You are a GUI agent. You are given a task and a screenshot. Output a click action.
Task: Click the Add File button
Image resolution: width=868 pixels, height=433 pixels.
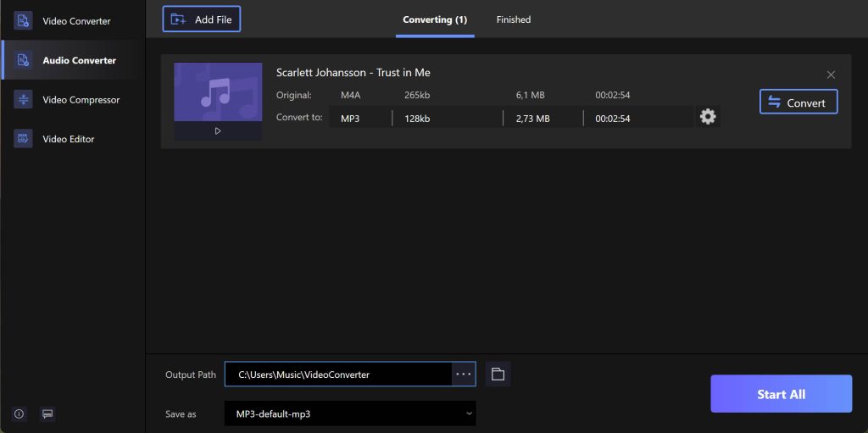(x=202, y=19)
